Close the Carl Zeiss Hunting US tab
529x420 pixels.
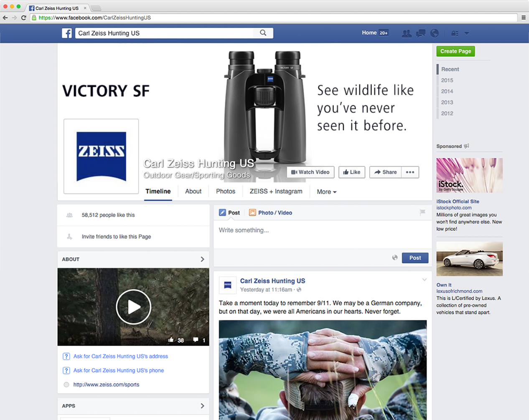point(85,8)
